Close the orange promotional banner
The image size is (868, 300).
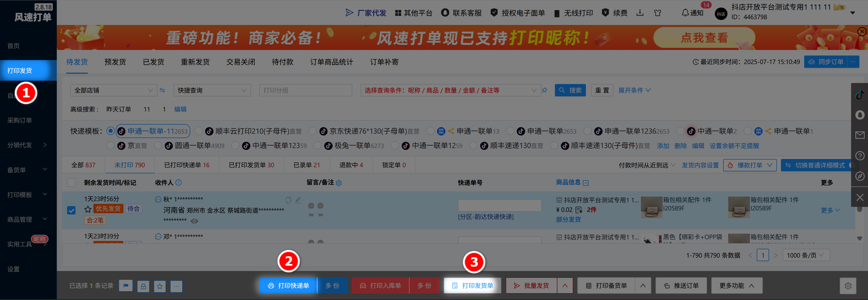pos(862,32)
